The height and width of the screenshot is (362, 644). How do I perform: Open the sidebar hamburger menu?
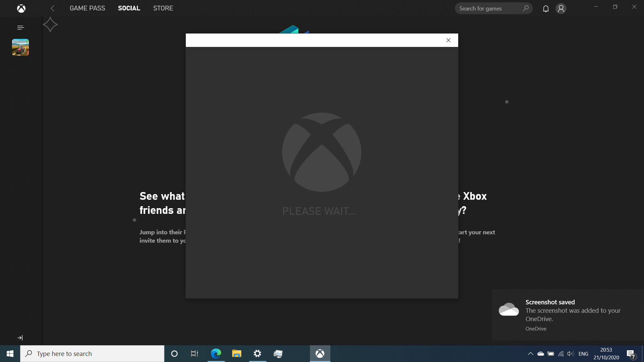(x=20, y=27)
